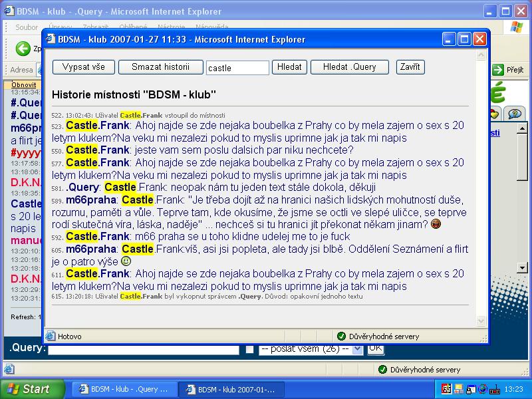Open the Soubor menu in the background browser
The image size is (532, 399).
[27, 27]
